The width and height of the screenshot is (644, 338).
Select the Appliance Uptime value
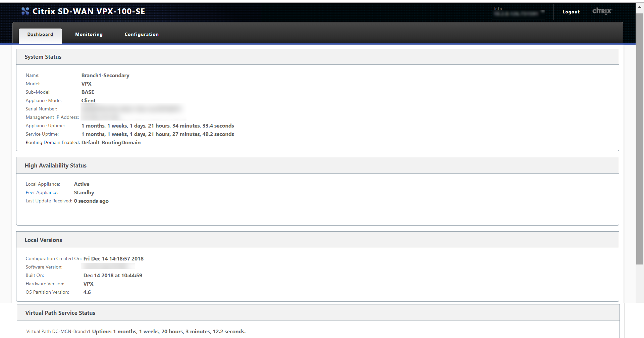pyautogui.click(x=158, y=126)
